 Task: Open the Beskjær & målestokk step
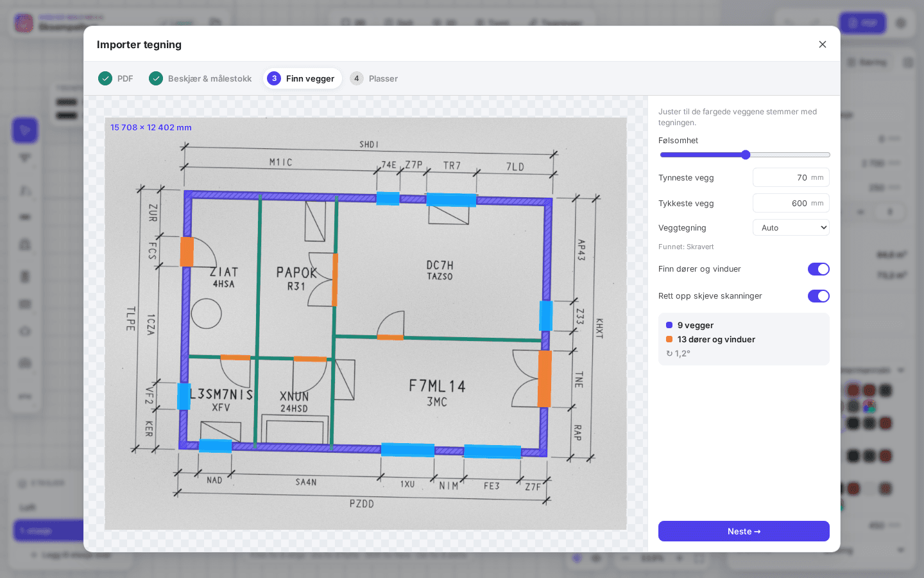pos(200,78)
